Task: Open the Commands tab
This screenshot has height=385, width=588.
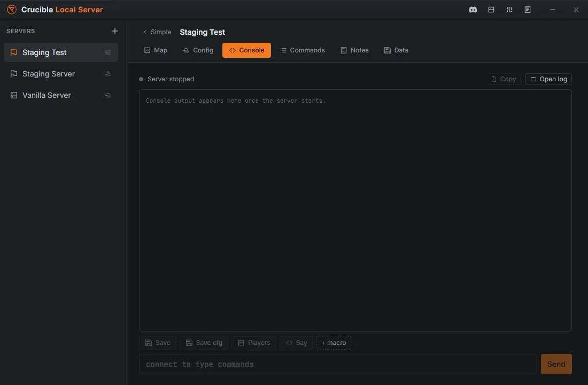Action: coord(302,50)
